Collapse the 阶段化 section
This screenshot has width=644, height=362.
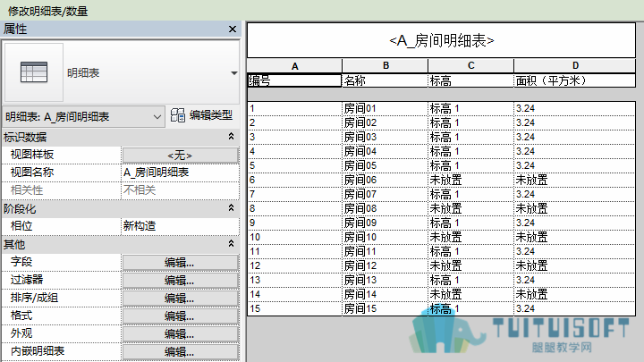pos(232,208)
